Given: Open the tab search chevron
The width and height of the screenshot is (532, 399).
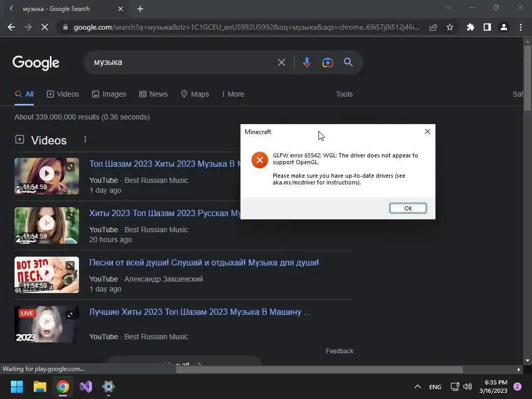Looking at the screenshot, I should coord(448,7).
